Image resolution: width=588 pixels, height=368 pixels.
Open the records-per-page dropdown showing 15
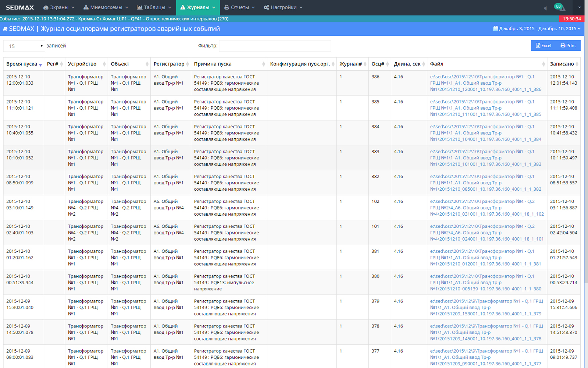24,46
